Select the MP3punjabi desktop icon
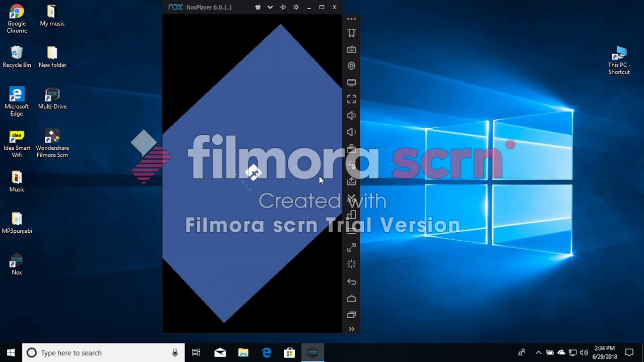The image size is (644, 362). pyautogui.click(x=17, y=223)
